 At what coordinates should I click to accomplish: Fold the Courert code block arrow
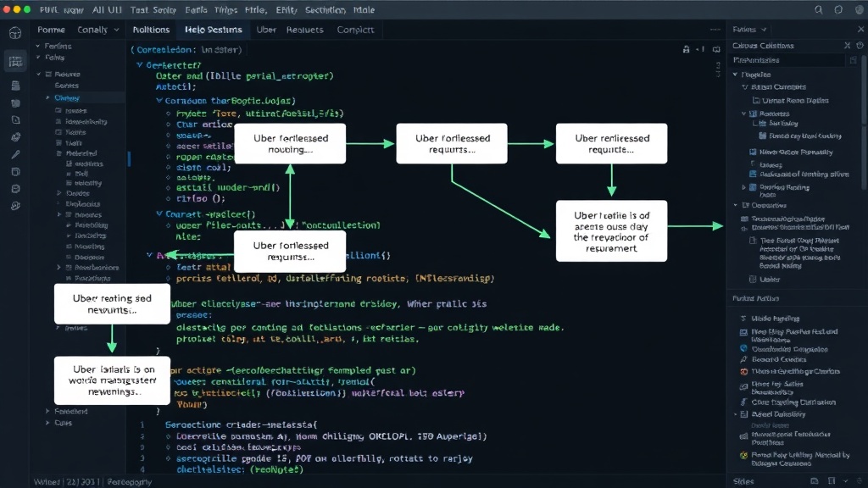159,213
